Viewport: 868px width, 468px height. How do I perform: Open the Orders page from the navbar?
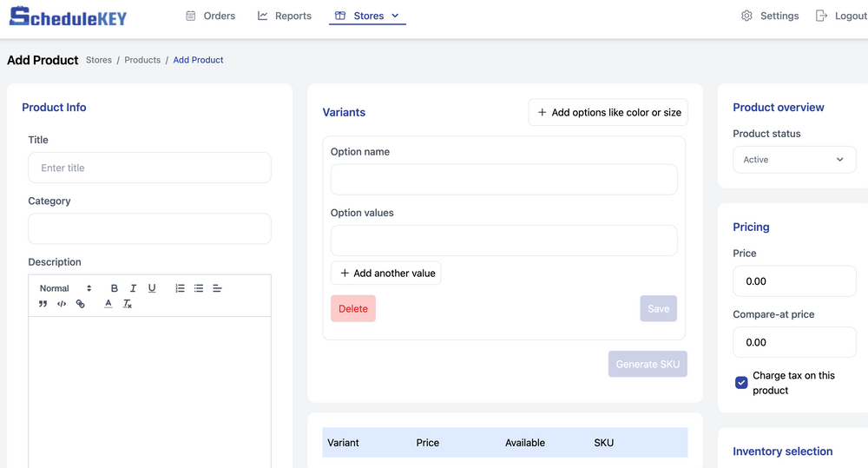pyautogui.click(x=210, y=16)
